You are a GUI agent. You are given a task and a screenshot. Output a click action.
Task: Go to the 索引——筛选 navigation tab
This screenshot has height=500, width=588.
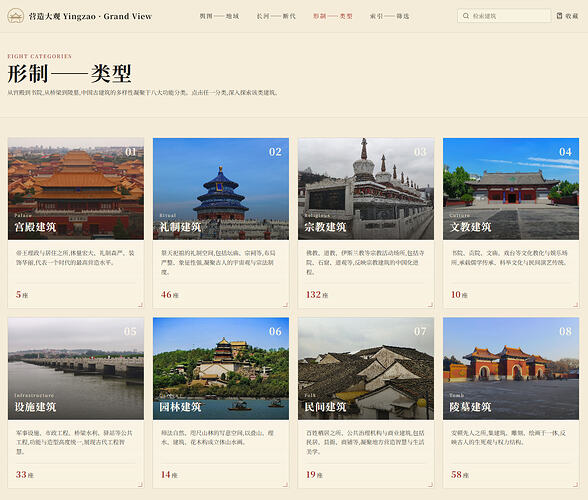390,16
